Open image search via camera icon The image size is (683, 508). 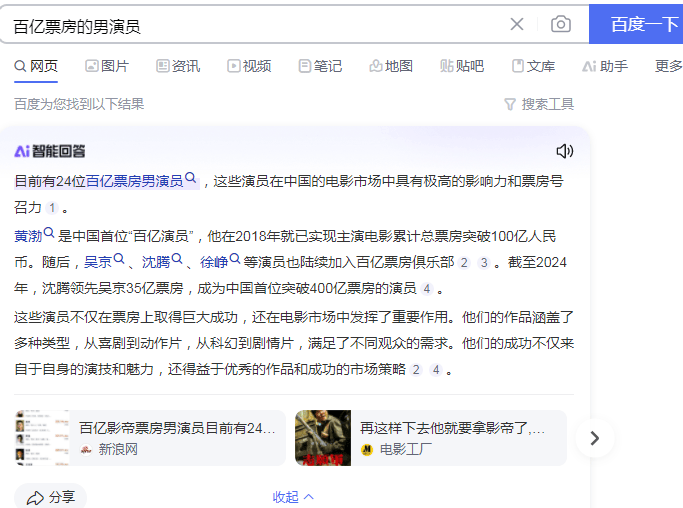[561, 24]
